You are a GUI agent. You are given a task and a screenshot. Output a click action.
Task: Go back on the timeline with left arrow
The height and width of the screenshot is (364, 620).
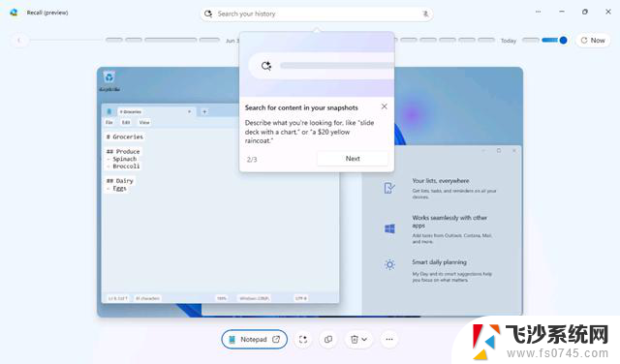point(18,40)
